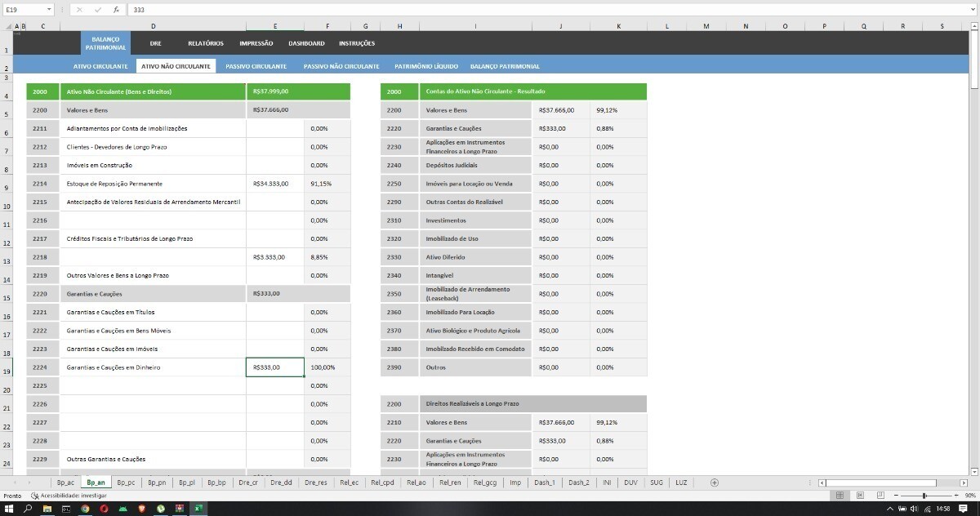
Task: Switch to the Dash_1 sheet tab
Action: click(544, 483)
